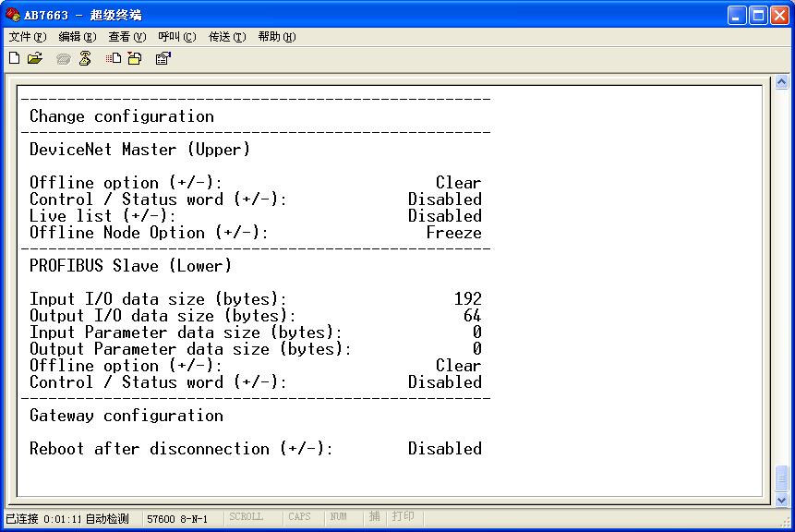Click the Disconnect toolbar icon

point(85,58)
